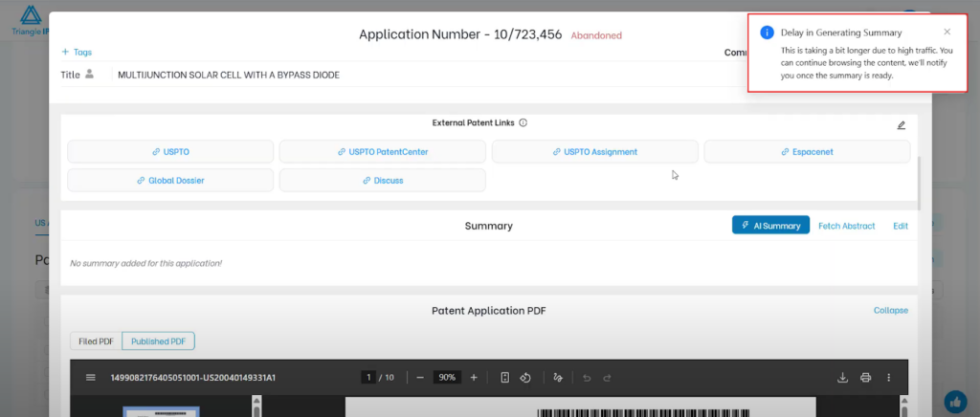Click the fit to page icon
This screenshot has height=417, width=980.
pyautogui.click(x=505, y=378)
